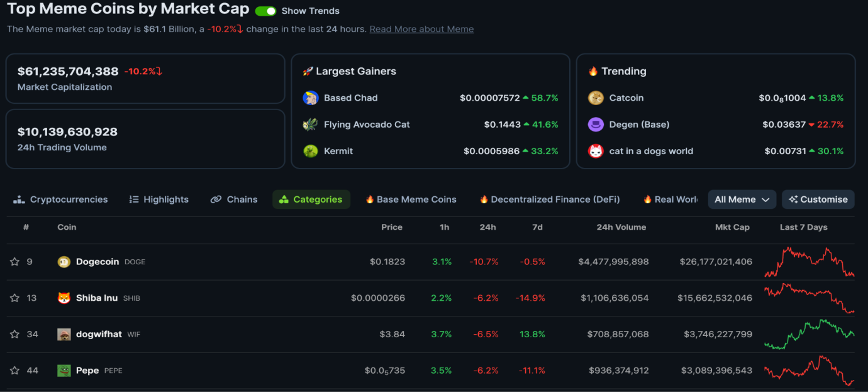Open the dogwifhat coin page

pos(99,334)
